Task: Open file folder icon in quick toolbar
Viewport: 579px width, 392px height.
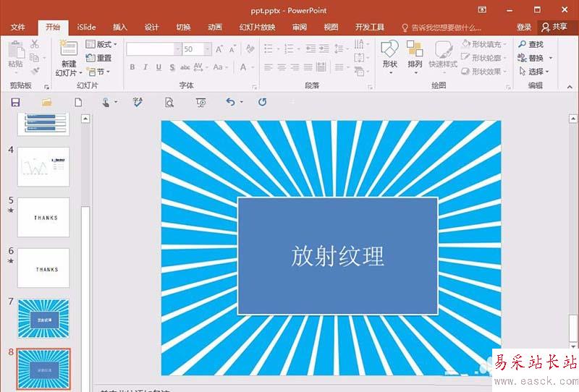Action: [x=46, y=102]
